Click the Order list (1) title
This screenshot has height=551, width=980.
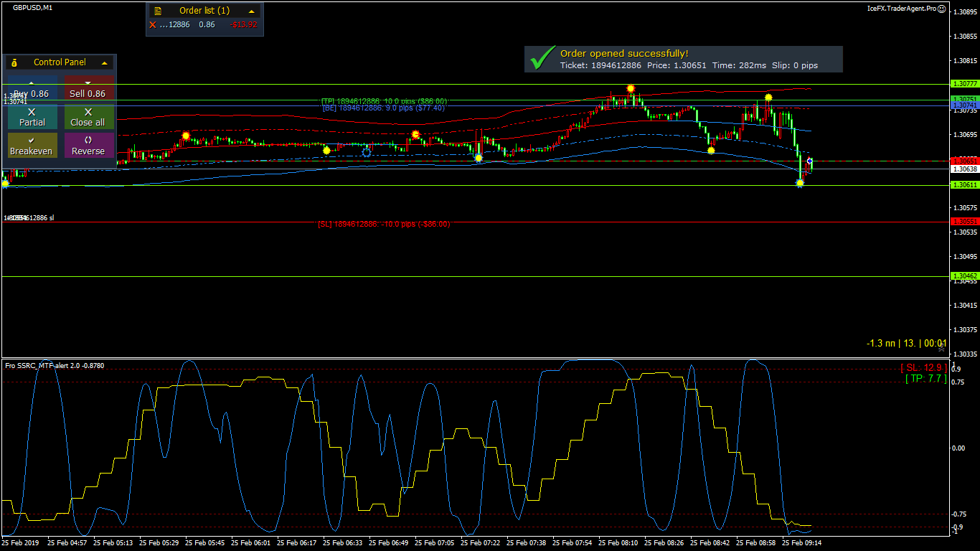[204, 11]
